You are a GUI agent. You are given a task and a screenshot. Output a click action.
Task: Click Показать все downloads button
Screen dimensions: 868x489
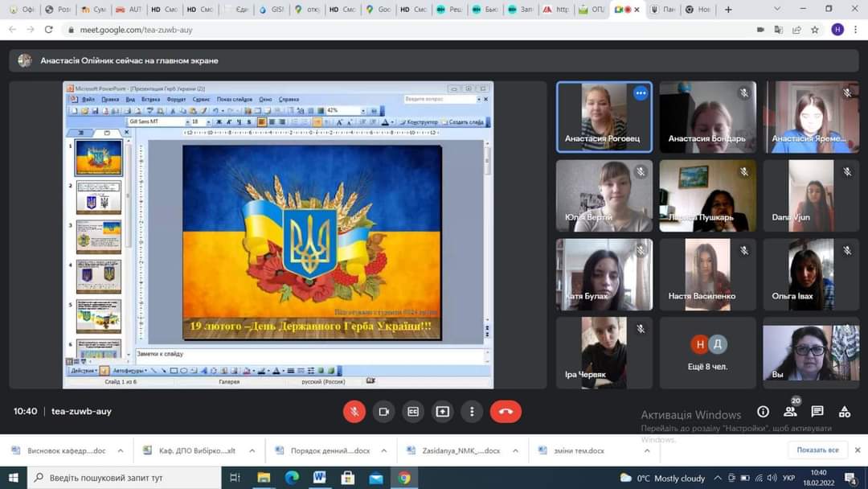coord(817,450)
